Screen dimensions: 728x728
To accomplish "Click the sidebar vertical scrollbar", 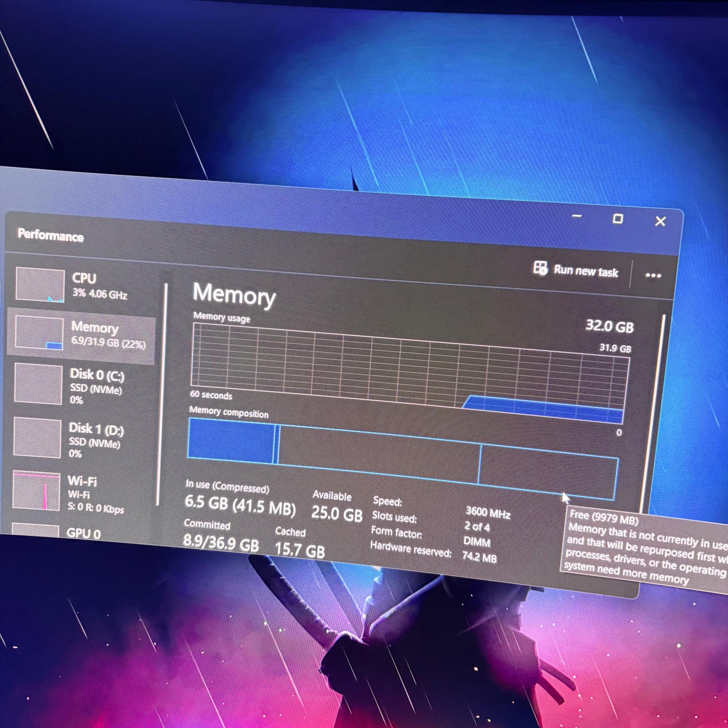I will click(162, 394).
